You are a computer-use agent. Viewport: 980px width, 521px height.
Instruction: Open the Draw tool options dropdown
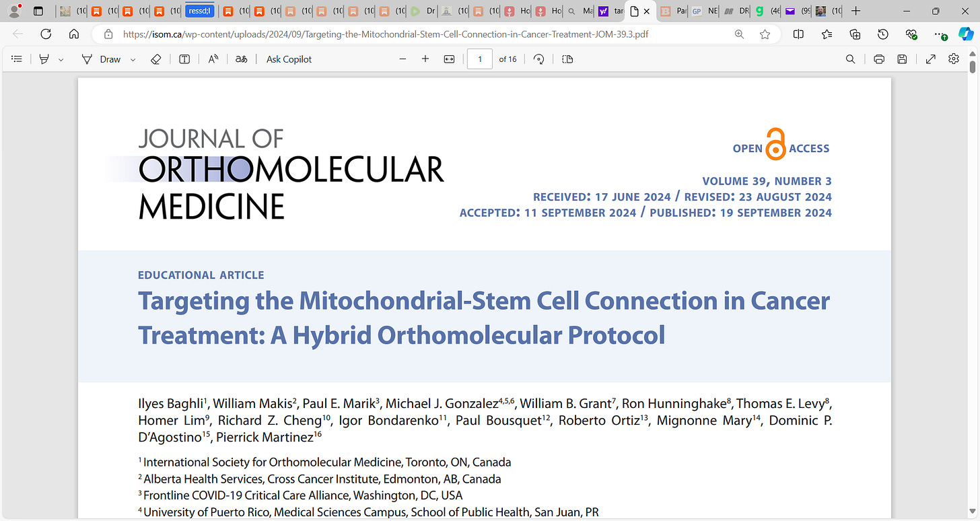pyautogui.click(x=133, y=59)
